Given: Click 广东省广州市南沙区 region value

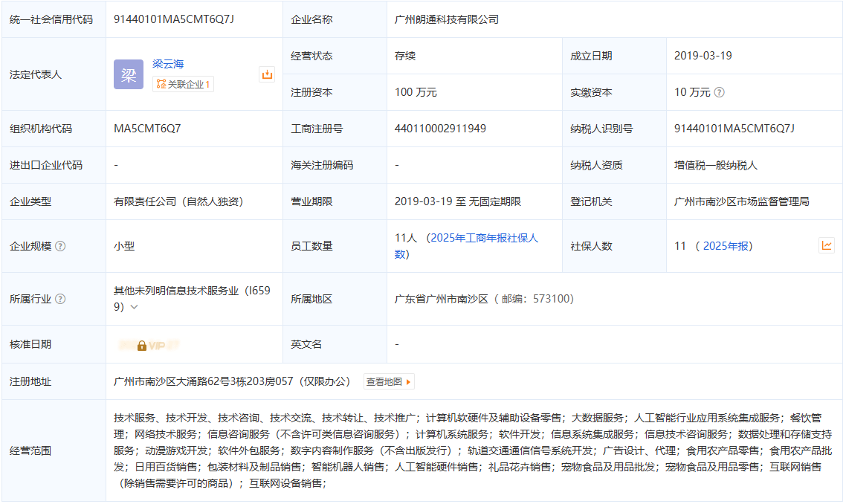Looking at the screenshot, I should pos(442,299).
